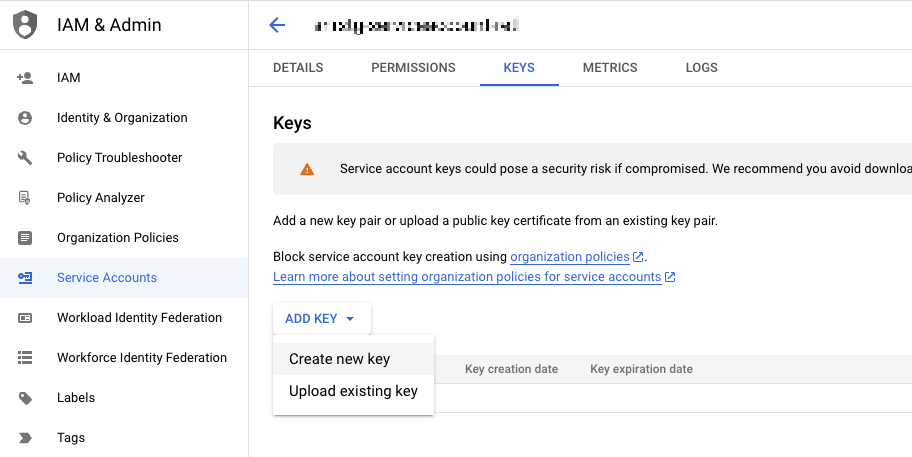Viewport: 912px width, 457px height.
Task: Click the Key creation date column header
Action: (511, 369)
